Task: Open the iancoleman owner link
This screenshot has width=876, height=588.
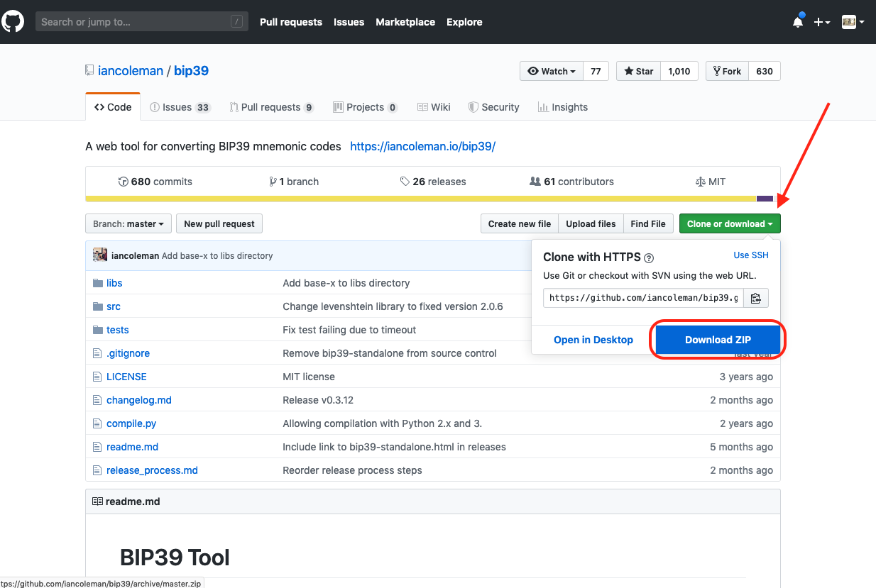Action: coord(130,71)
